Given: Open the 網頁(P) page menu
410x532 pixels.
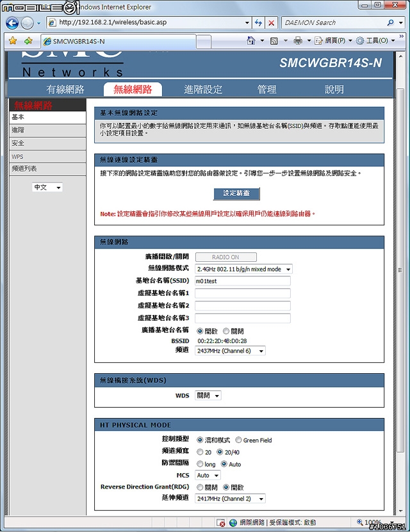Looking at the screenshot, I should [x=333, y=41].
